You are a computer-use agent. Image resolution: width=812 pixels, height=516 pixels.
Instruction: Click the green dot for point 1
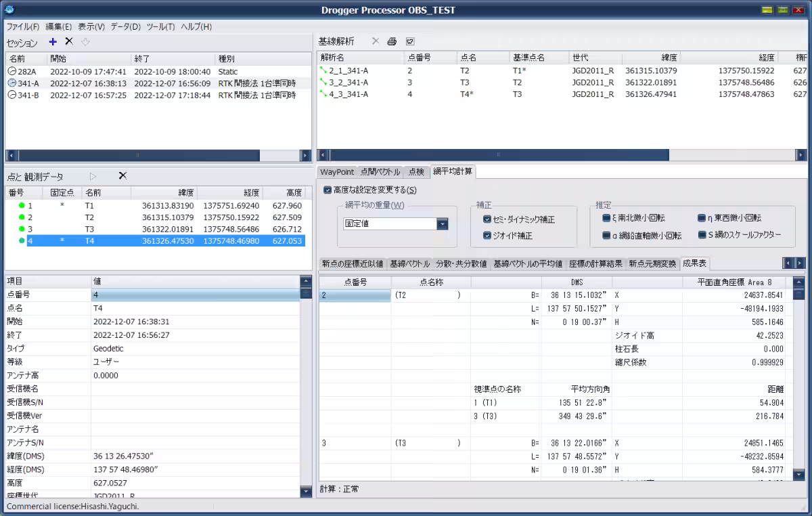point(22,205)
